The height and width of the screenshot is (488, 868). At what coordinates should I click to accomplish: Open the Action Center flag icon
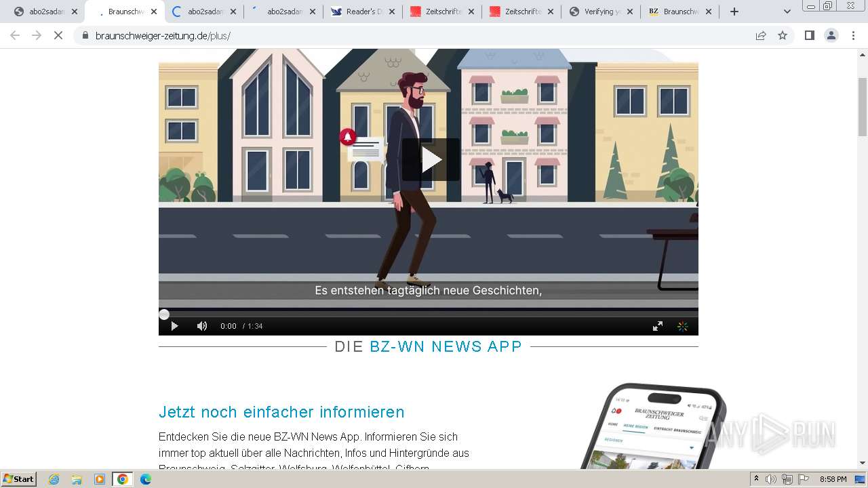804,479
